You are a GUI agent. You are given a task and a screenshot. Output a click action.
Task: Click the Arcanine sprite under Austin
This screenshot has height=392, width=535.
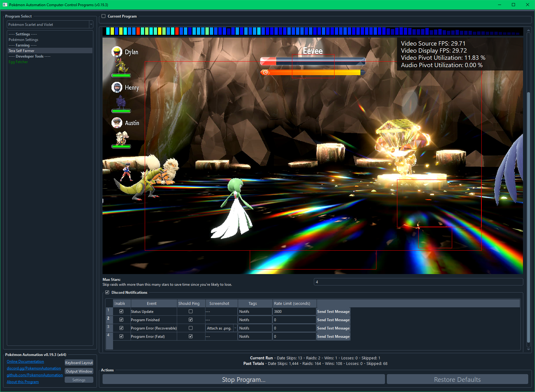(x=122, y=137)
